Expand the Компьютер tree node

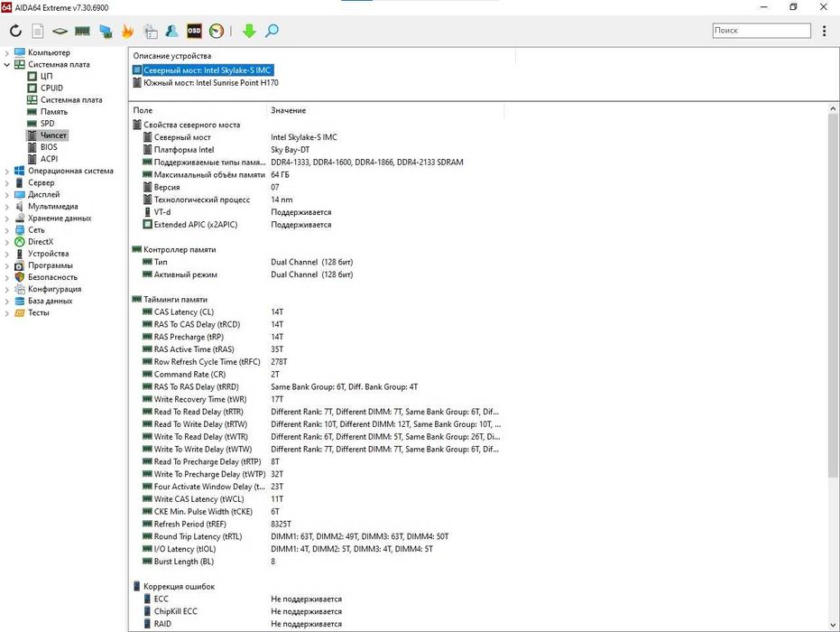(6, 52)
